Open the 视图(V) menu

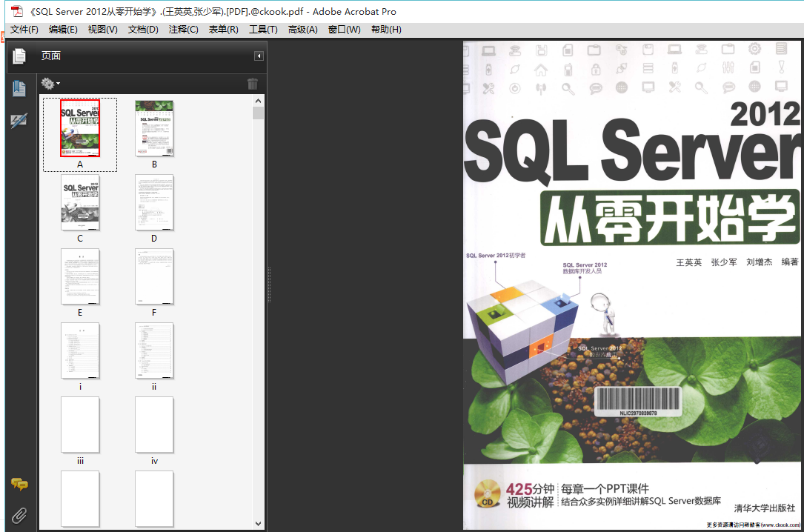(x=102, y=30)
